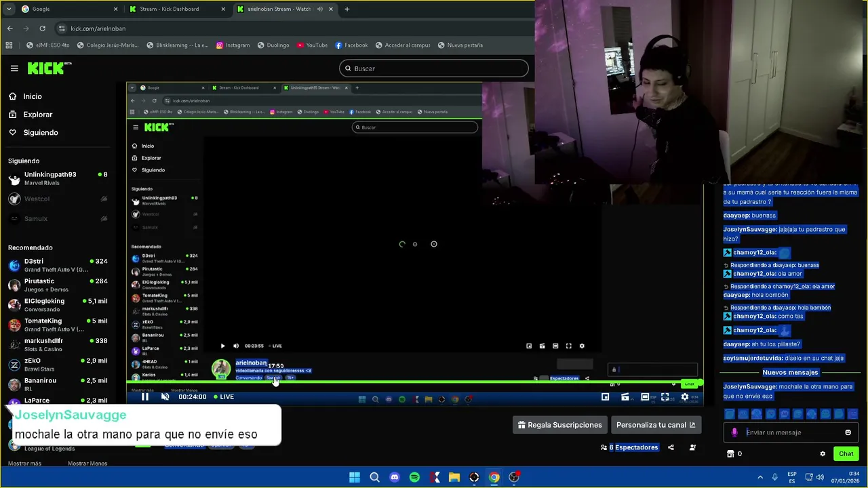The height and width of the screenshot is (488, 868).
Task: Open zEkO recommended channel
Action: pos(58,364)
